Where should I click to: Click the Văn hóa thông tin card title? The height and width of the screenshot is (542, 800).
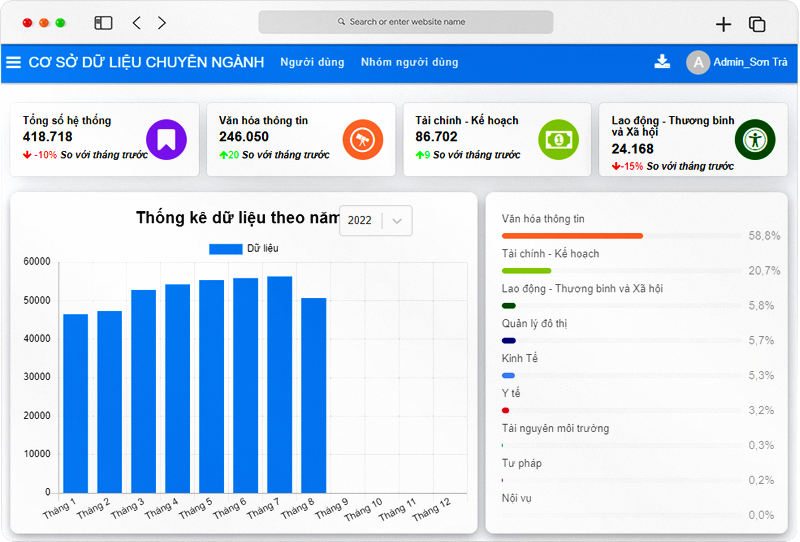click(x=263, y=120)
